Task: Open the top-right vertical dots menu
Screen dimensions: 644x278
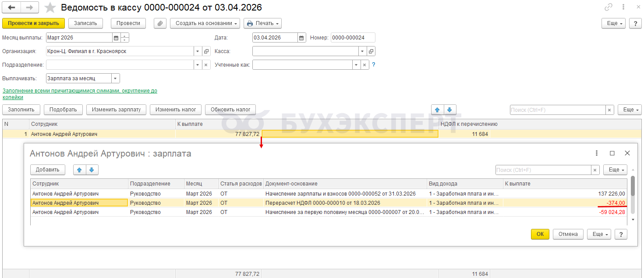Action: pos(623,7)
